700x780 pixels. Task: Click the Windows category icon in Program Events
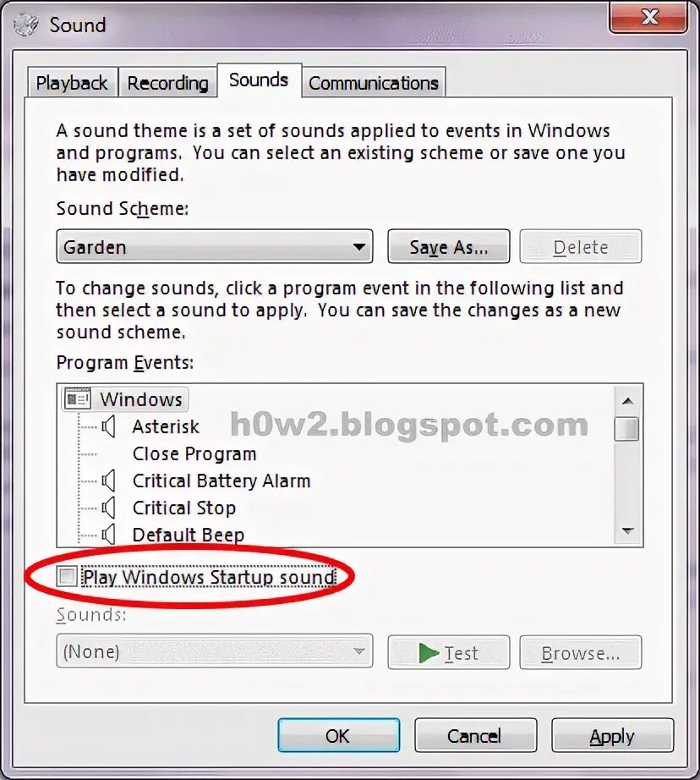coord(78,399)
